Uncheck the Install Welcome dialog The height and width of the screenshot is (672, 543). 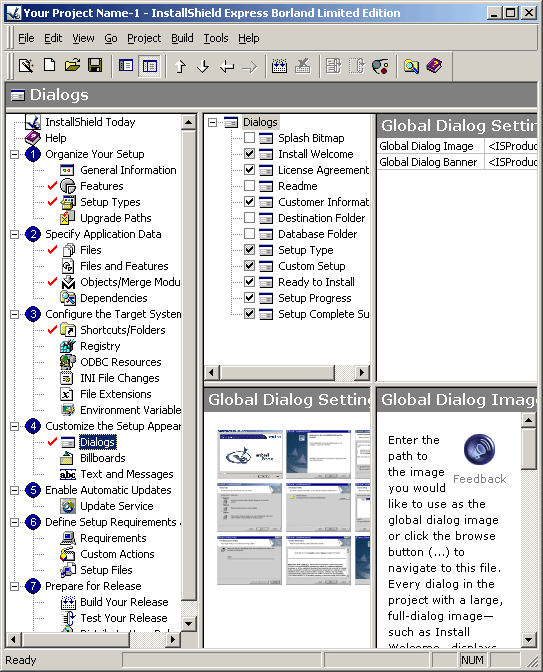249,153
